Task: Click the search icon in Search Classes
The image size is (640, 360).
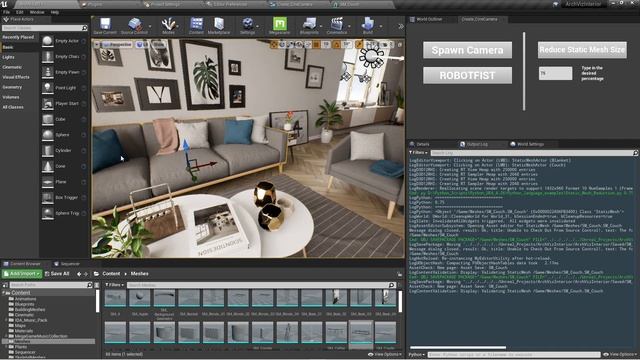Action: pyautogui.click(x=84, y=28)
